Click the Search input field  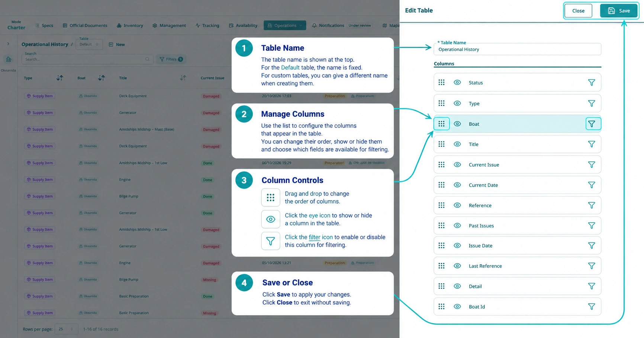coord(87,59)
